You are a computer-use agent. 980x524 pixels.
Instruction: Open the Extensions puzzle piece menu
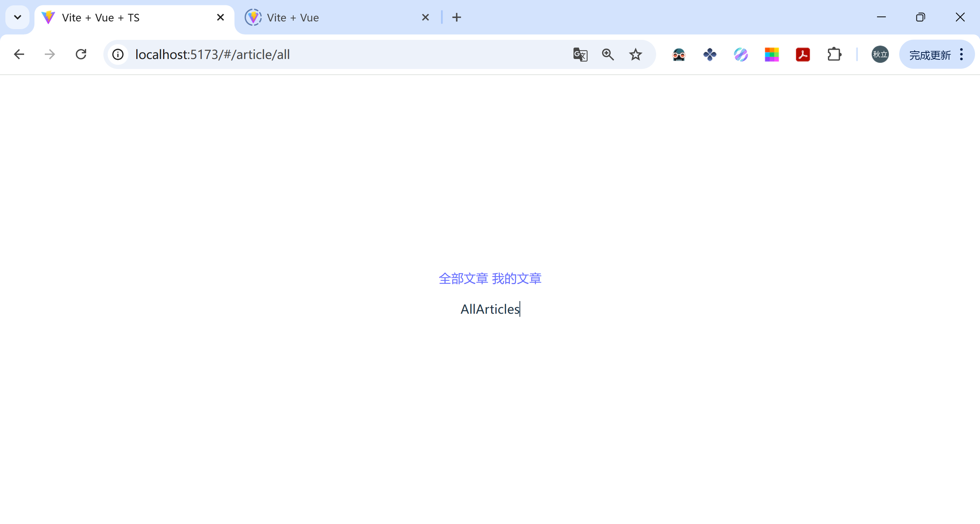pos(834,54)
